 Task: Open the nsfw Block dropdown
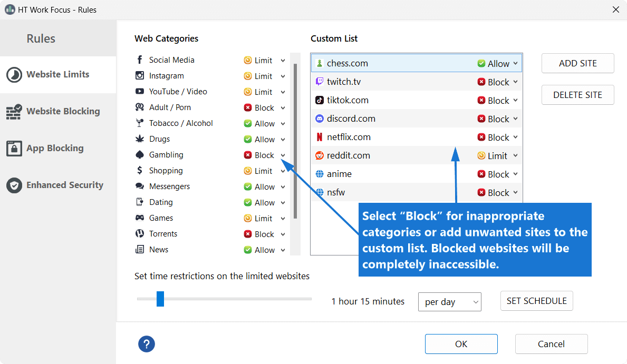click(498, 193)
